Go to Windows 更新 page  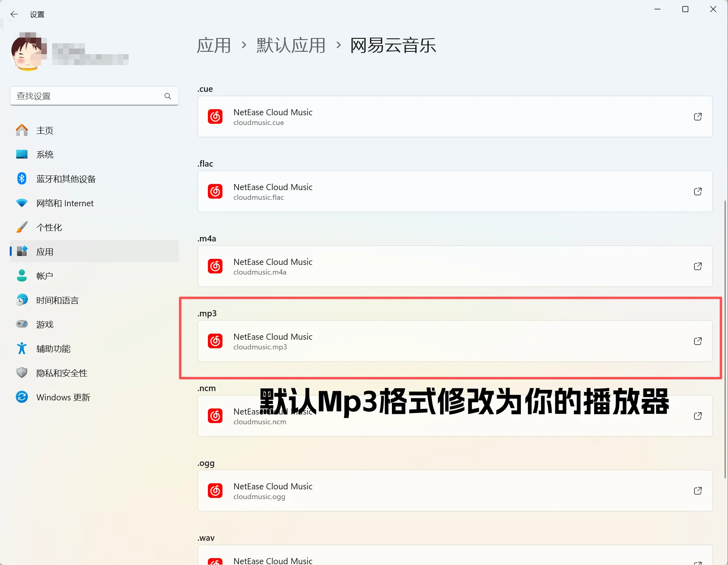click(94, 397)
